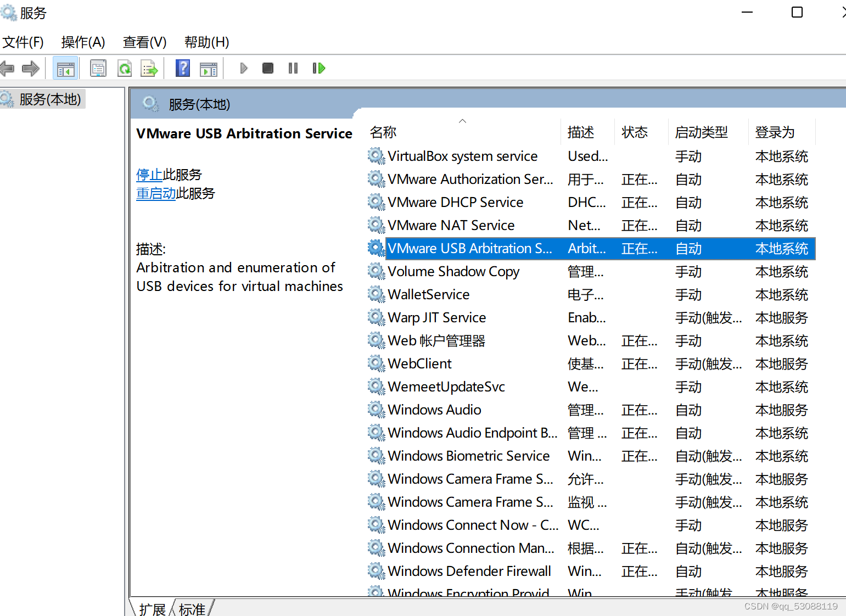Maximize the 服务 window
846x616 pixels.
(797, 12)
